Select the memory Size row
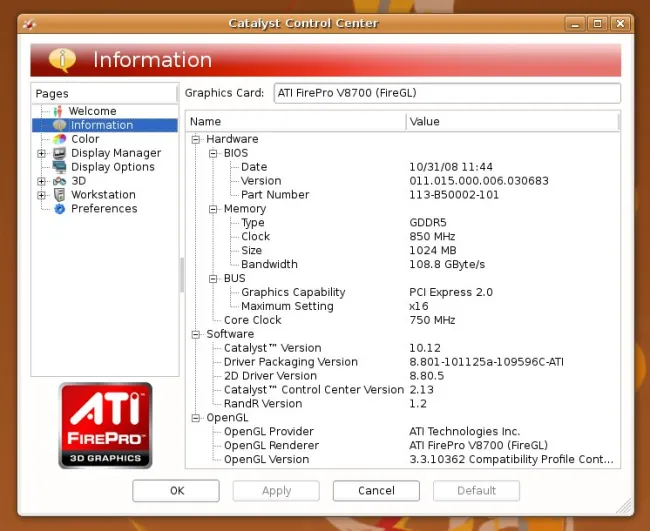650x531 pixels. [x=402, y=250]
